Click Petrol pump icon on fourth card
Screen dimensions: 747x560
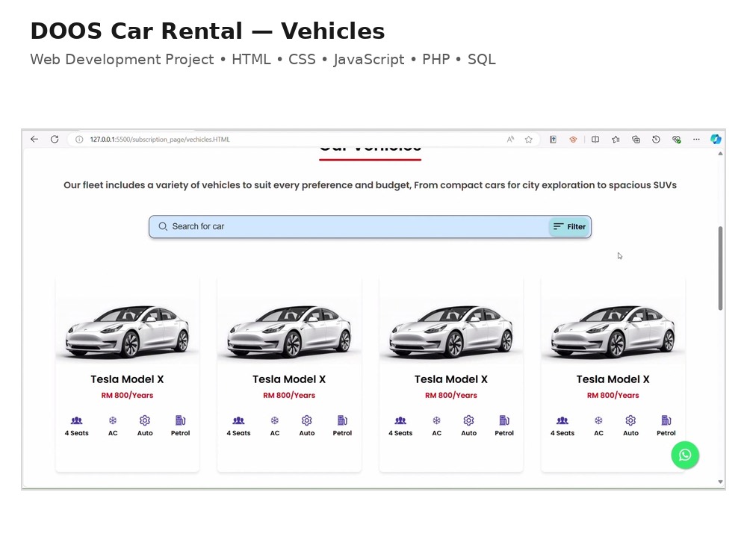pyautogui.click(x=666, y=420)
